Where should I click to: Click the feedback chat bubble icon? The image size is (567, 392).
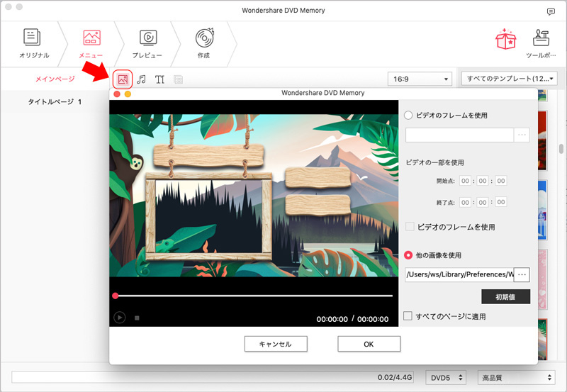coord(551,11)
